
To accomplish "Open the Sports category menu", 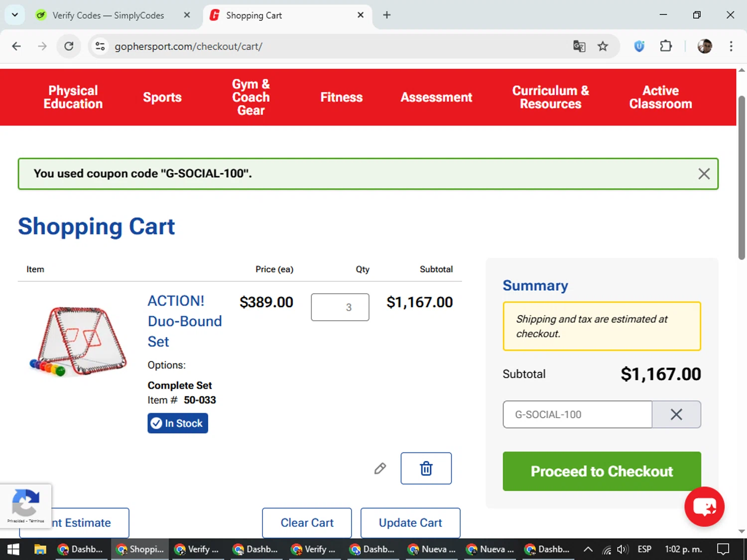I will coord(162,97).
